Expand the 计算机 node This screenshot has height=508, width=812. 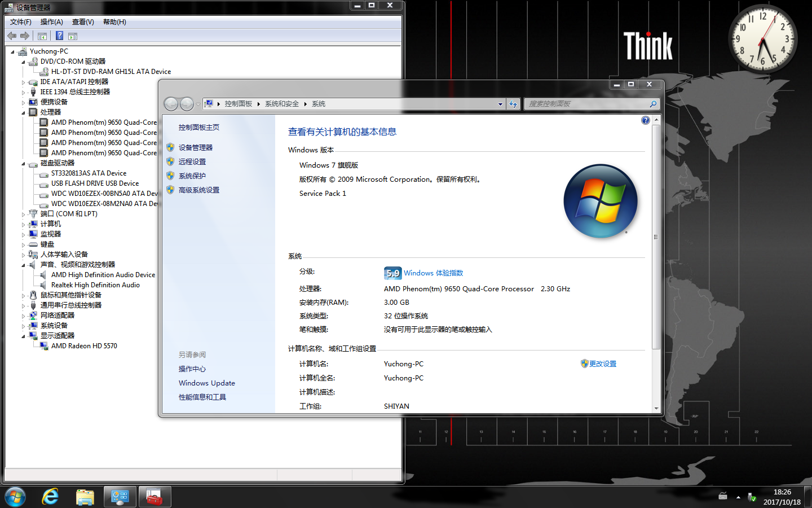[23, 225]
